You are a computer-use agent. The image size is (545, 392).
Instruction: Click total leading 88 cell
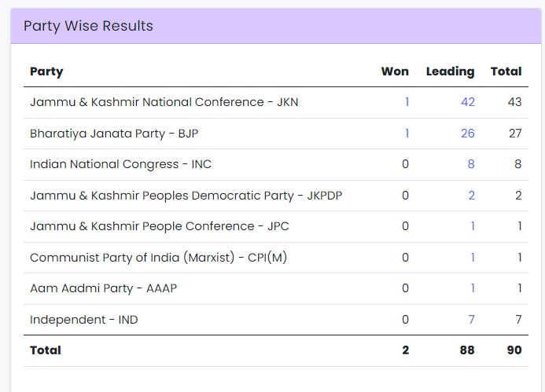[467, 350]
